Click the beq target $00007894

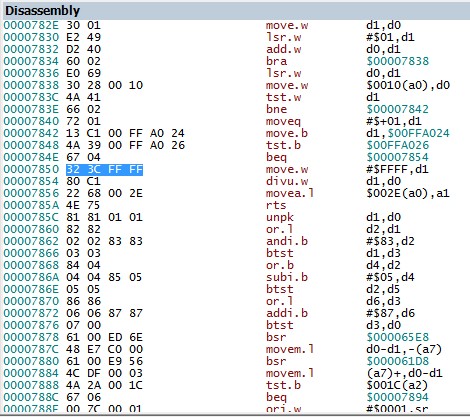[397, 397]
